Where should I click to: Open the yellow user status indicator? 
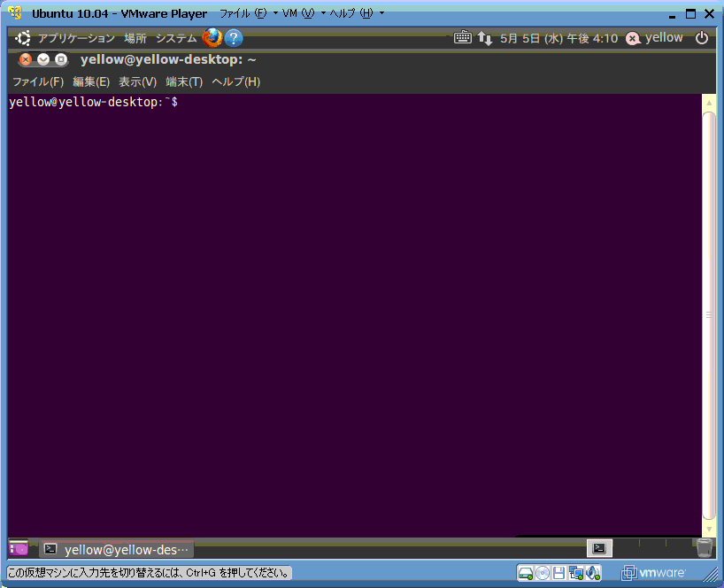654,38
